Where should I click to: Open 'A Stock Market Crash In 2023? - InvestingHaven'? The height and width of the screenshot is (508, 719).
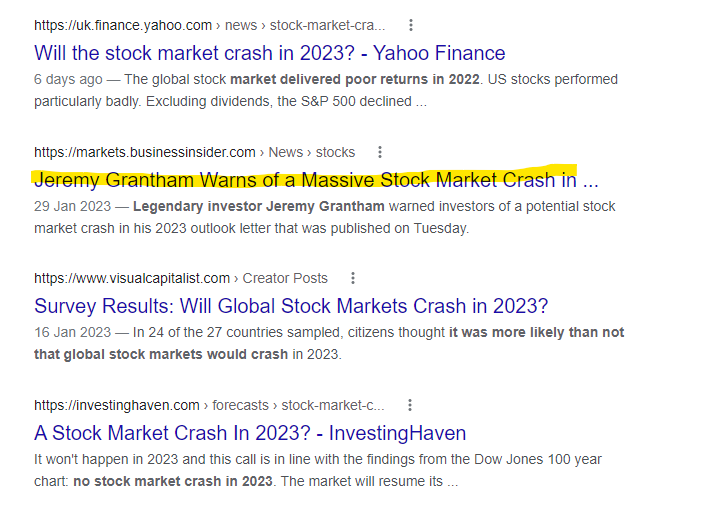[x=250, y=433]
